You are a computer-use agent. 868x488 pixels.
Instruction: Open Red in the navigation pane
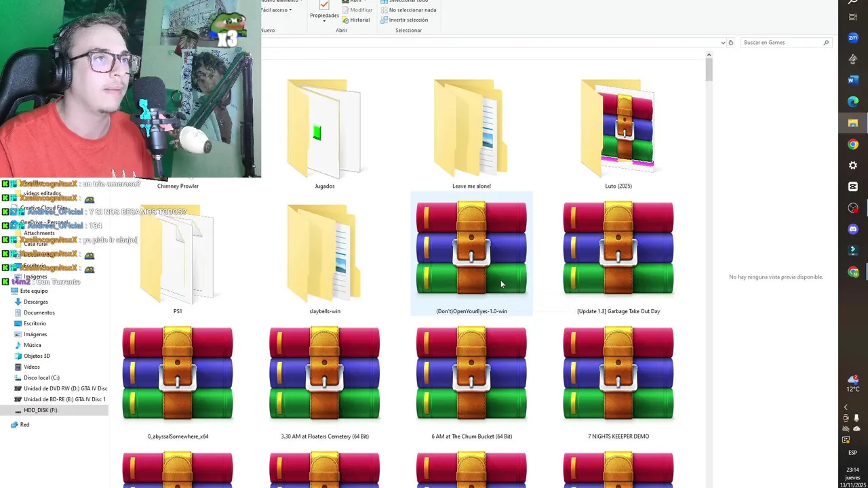tap(24, 424)
